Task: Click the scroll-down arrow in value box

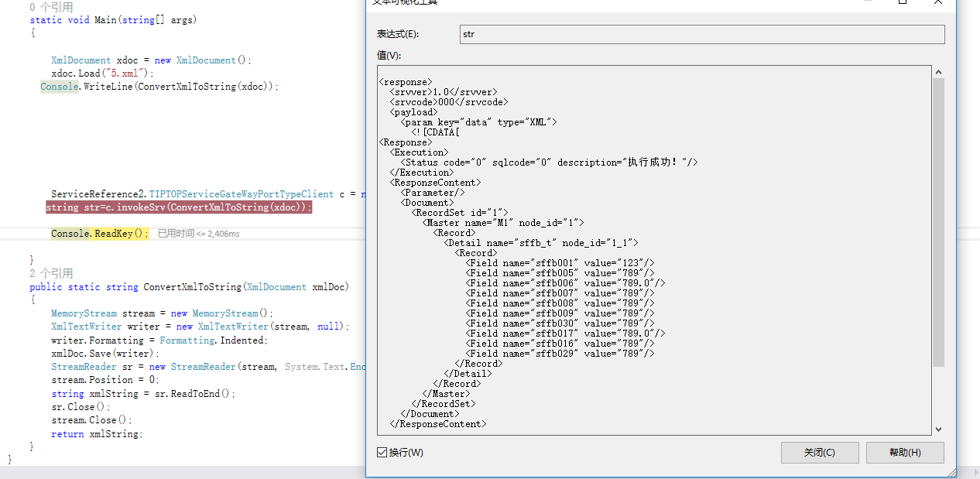Action: (x=938, y=429)
